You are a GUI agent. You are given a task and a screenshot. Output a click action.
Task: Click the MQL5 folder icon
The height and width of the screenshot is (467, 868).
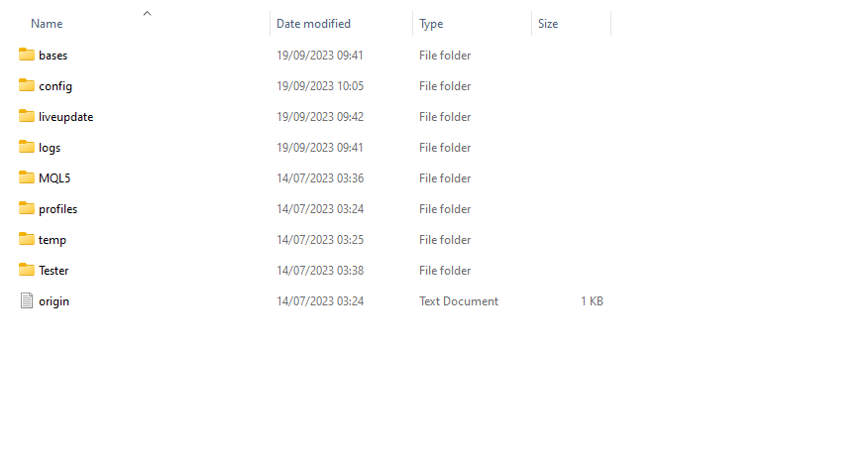tap(27, 177)
